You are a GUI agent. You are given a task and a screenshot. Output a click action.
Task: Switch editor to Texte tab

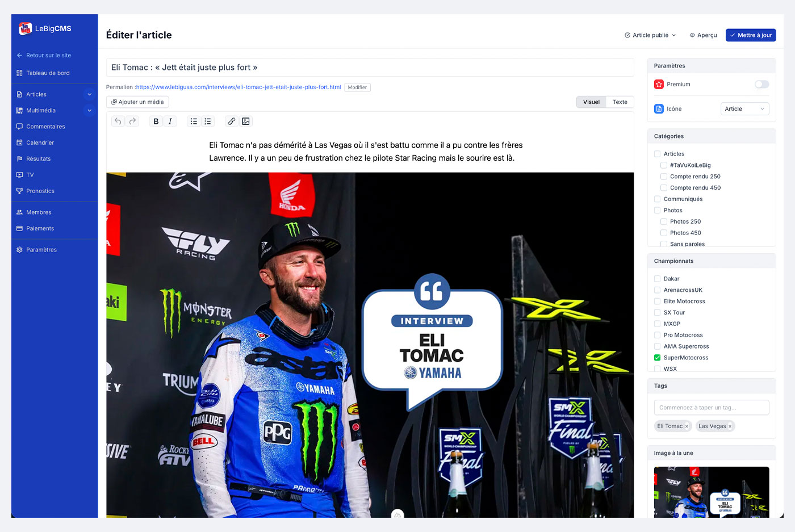pos(620,102)
